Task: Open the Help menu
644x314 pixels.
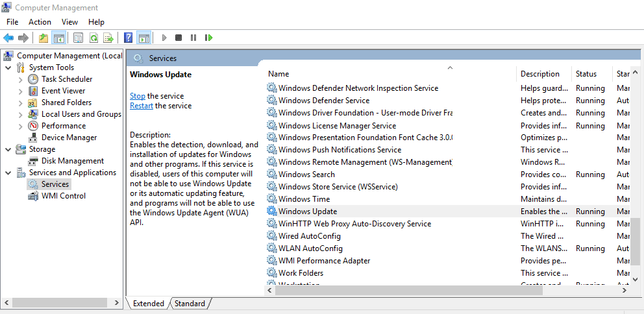Action: click(x=97, y=22)
